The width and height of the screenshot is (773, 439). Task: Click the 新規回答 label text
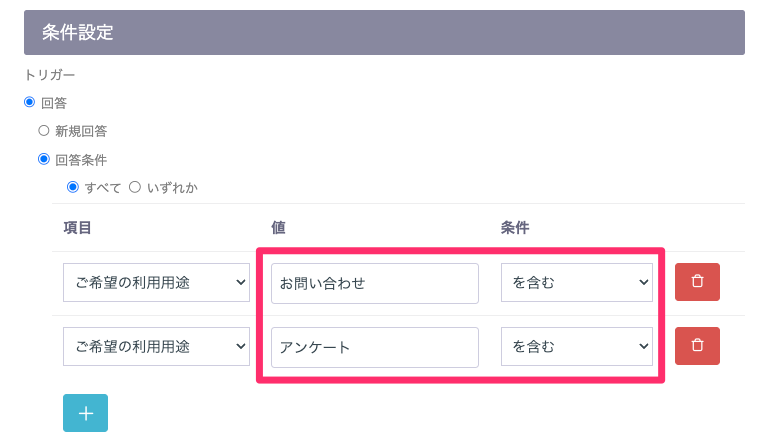pos(81,130)
